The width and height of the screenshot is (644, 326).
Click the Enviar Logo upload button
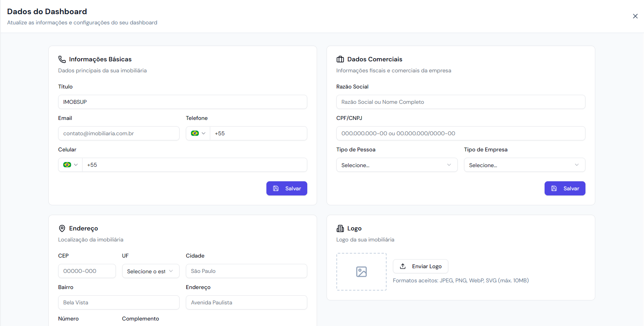pos(420,266)
